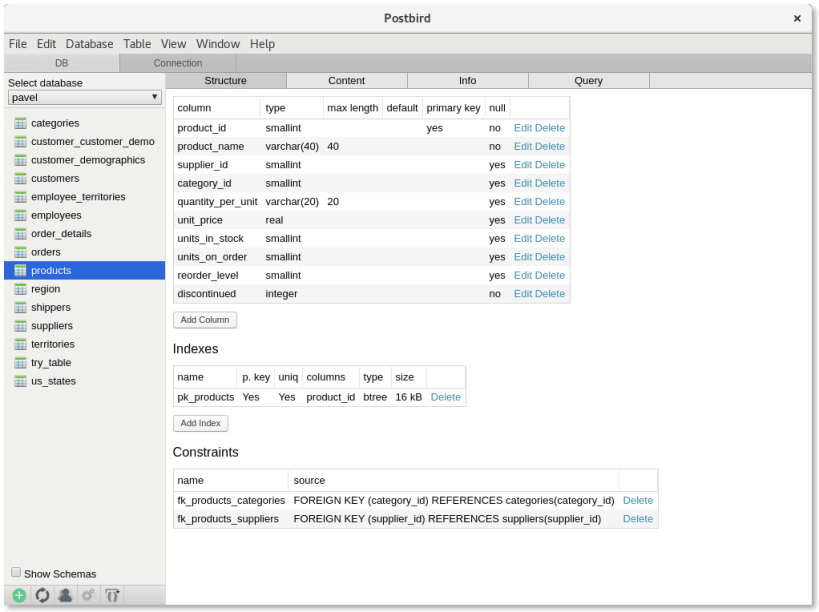Click Edit for reorder_level column
Image resolution: width=819 pixels, height=612 pixels.
(x=523, y=275)
